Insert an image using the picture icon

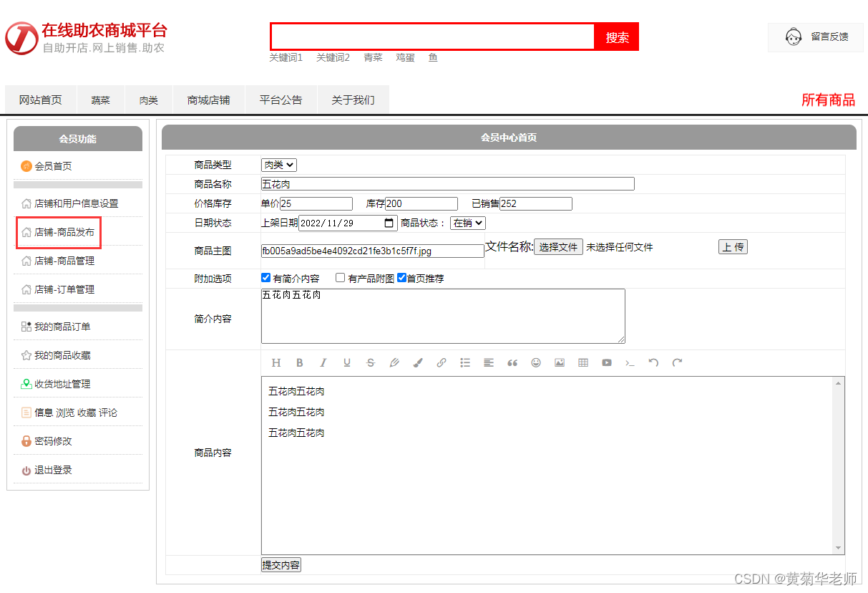(559, 363)
